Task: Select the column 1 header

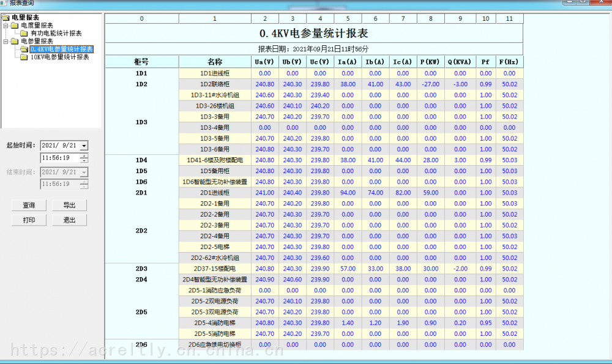Action: tap(215, 19)
